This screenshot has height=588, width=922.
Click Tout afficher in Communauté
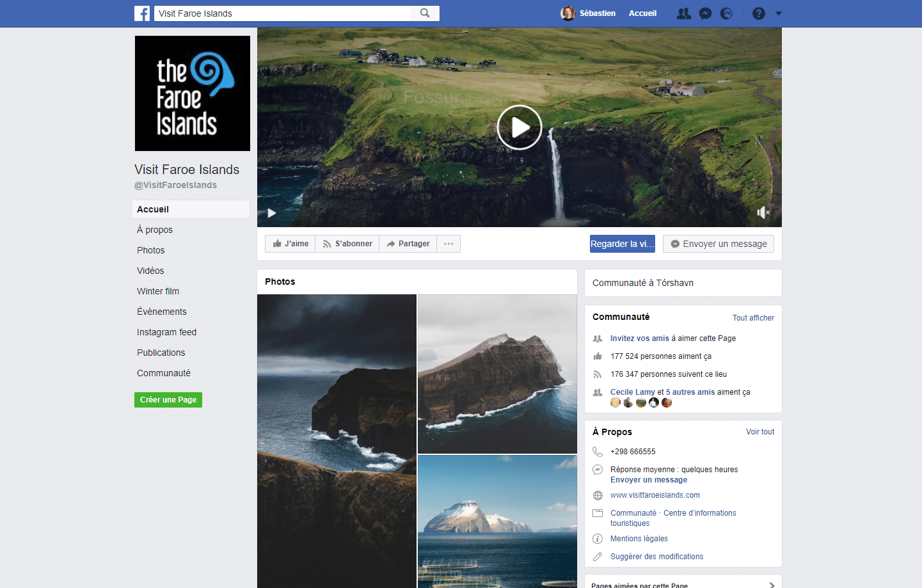(x=753, y=318)
